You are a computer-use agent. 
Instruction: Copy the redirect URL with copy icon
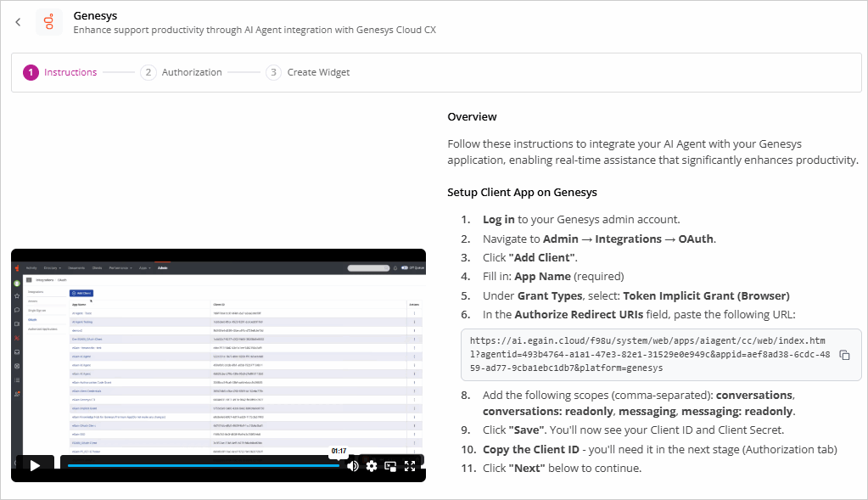coord(844,355)
